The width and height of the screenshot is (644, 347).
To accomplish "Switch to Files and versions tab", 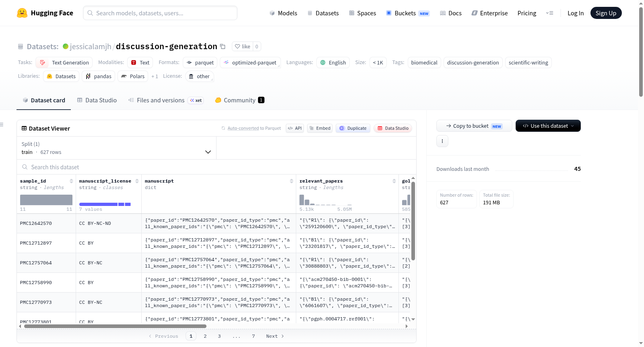I will 166,100.
